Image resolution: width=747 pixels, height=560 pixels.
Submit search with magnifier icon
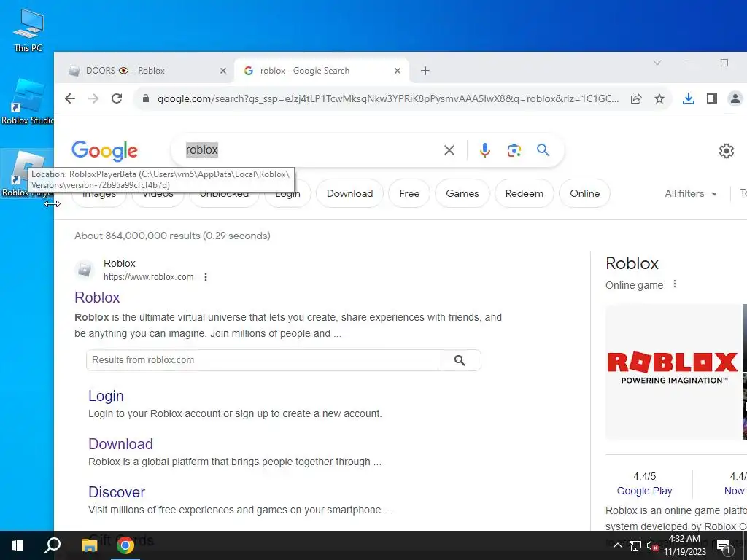(543, 150)
